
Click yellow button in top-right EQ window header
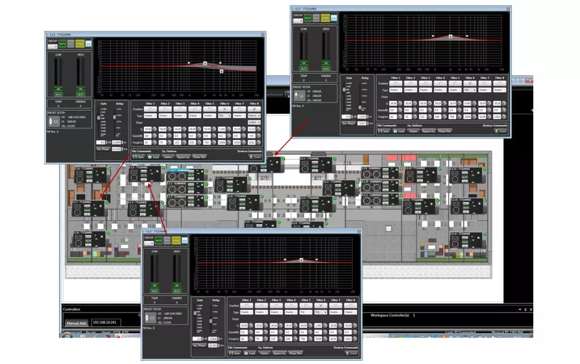pos(325,18)
